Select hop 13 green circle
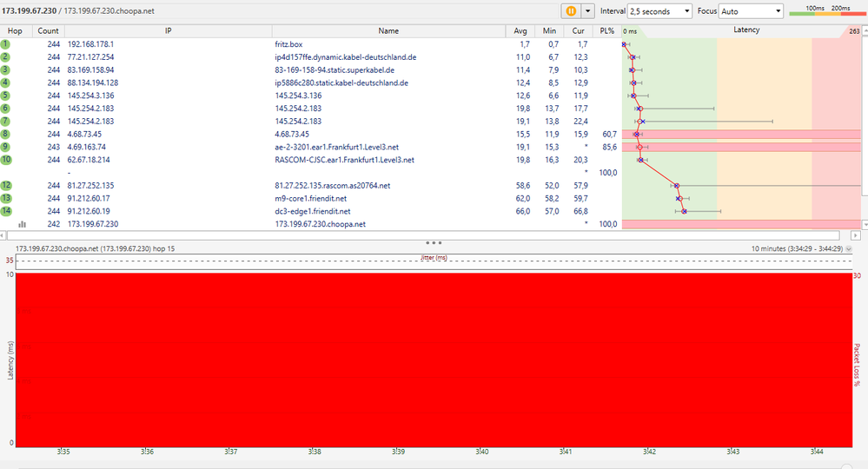The height and width of the screenshot is (469, 868). click(5, 198)
